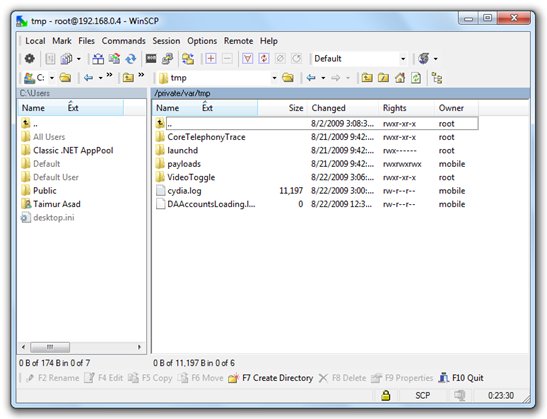This screenshot has height=419, width=547.
Task: Select payloads folder in remote panel
Action: pyautogui.click(x=184, y=164)
